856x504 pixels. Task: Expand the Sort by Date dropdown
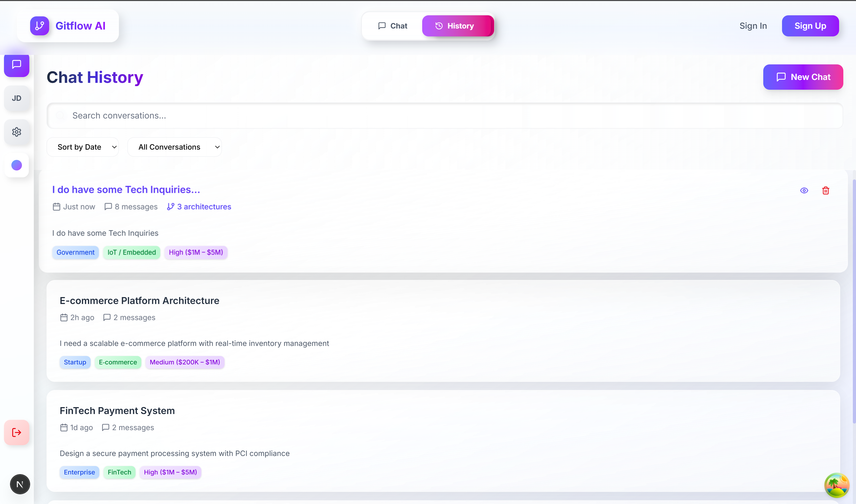[83, 147]
